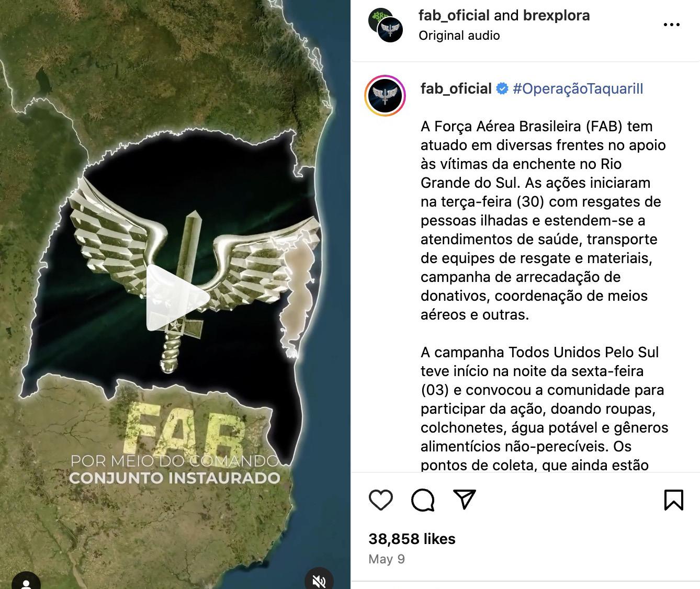Open the May 9 post date link
Screen dimensions: 700x589
click(x=387, y=559)
